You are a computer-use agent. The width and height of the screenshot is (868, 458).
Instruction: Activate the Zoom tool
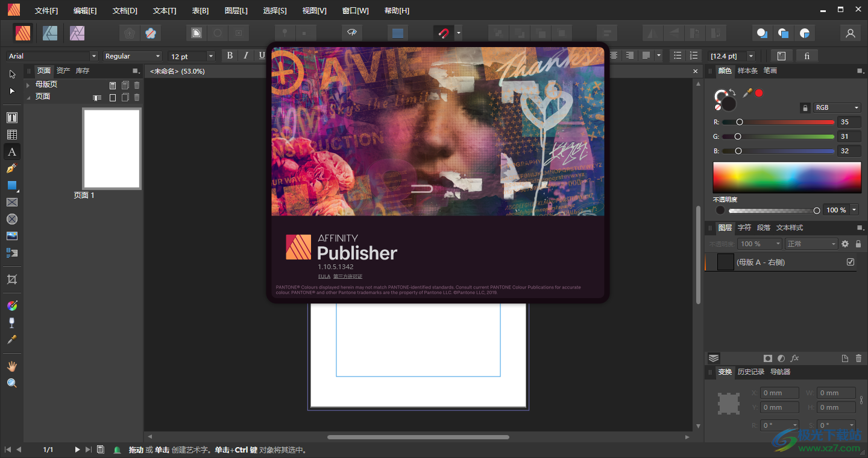(12, 383)
